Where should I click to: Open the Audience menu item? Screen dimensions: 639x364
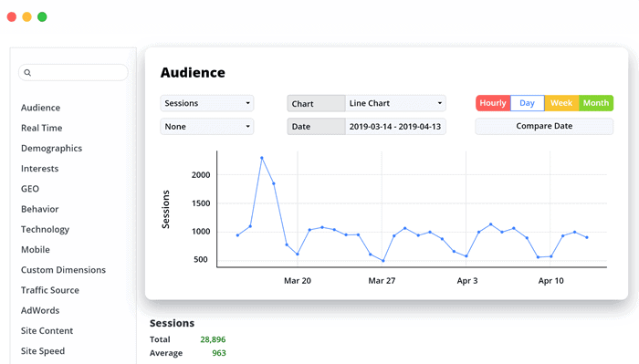(x=41, y=108)
